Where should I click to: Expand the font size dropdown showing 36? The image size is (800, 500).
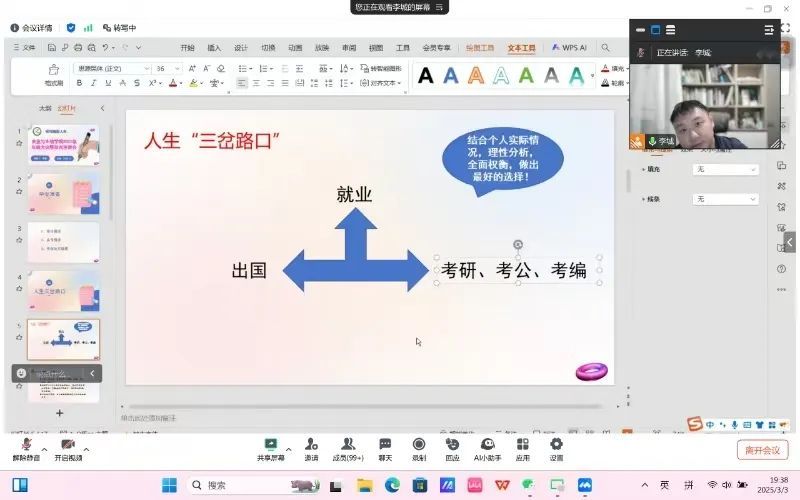(177, 68)
